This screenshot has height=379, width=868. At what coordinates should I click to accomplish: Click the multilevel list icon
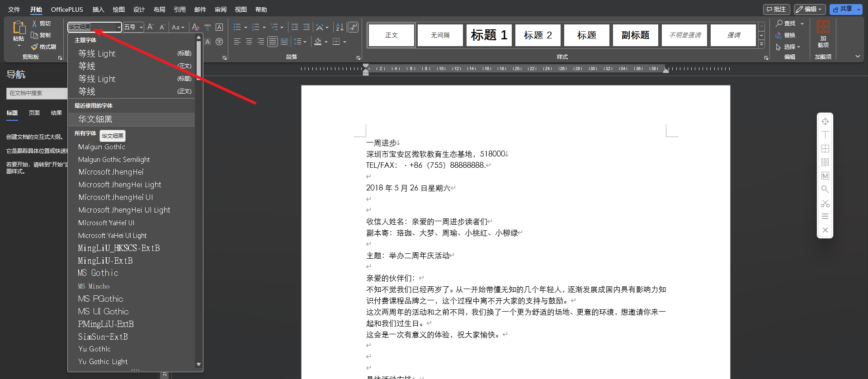274,27
